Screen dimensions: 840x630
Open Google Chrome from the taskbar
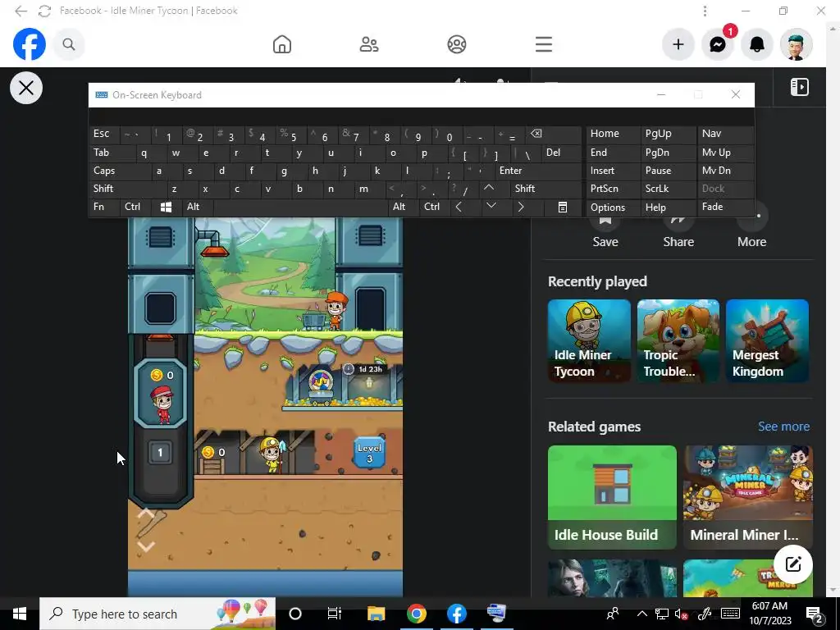[x=416, y=614]
